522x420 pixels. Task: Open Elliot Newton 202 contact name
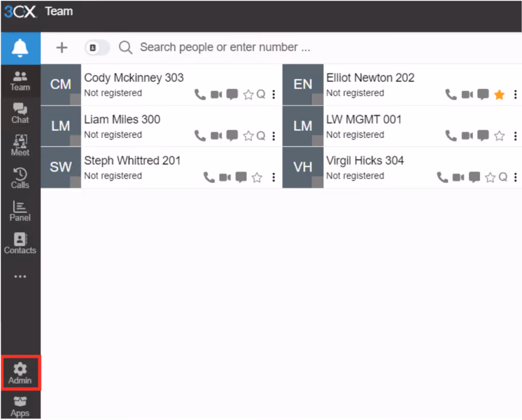click(x=370, y=77)
